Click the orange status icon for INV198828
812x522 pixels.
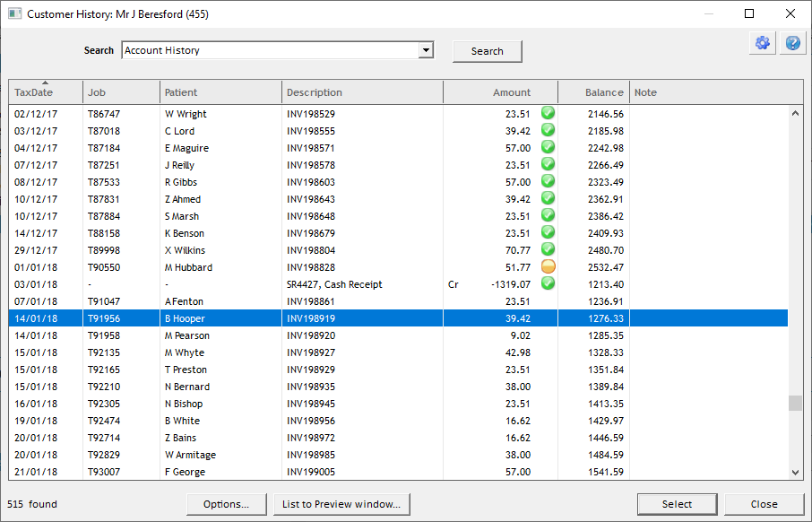tap(548, 267)
